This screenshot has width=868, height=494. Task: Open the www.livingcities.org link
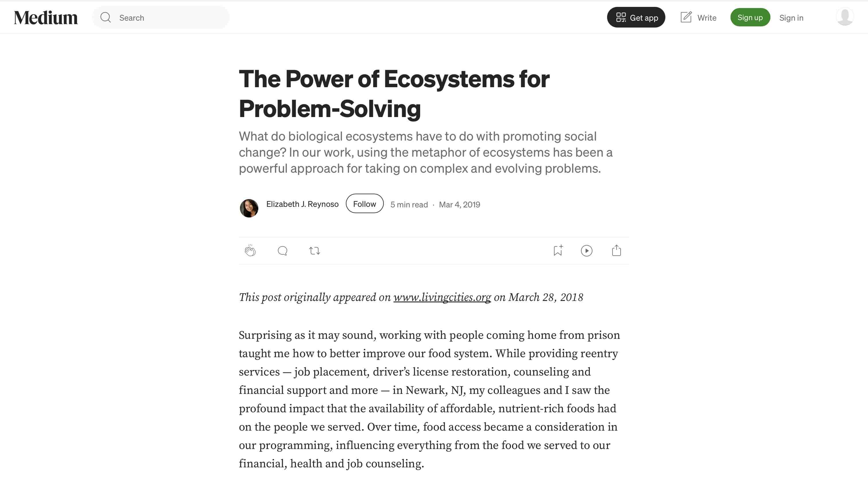pyautogui.click(x=442, y=297)
